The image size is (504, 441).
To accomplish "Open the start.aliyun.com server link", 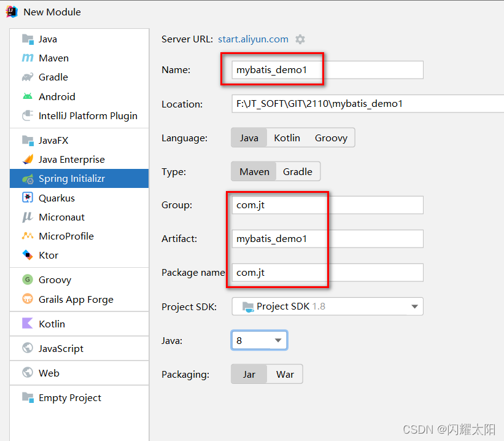I will (x=253, y=39).
